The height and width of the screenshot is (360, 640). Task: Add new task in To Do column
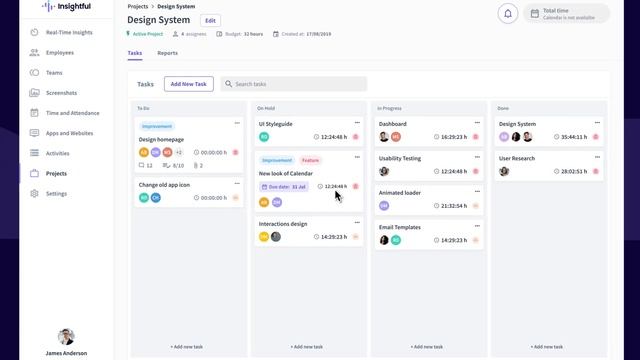coord(187,347)
